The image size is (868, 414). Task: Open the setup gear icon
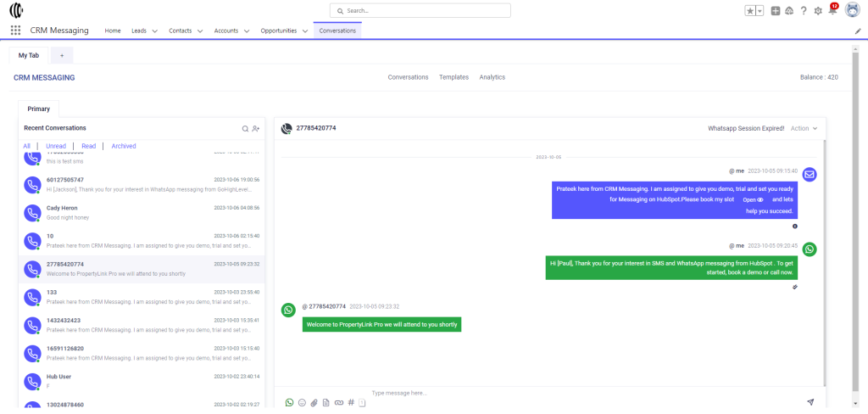[x=818, y=10]
